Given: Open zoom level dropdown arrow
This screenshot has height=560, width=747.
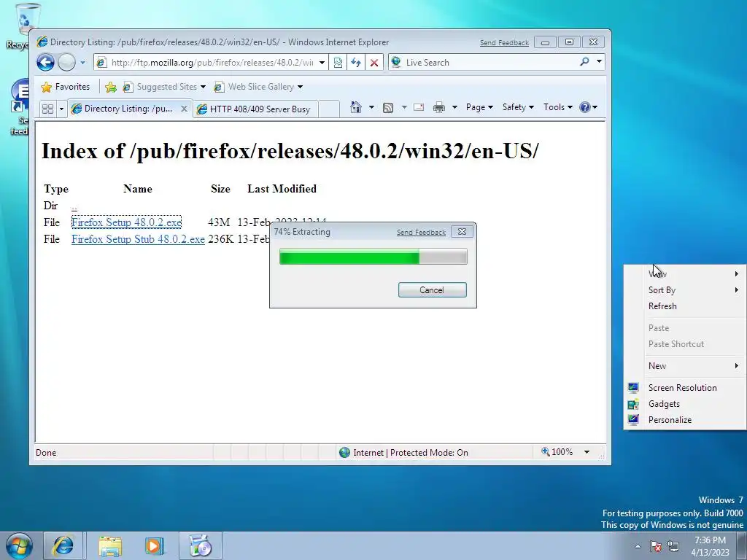Looking at the screenshot, I should click(x=587, y=452).
